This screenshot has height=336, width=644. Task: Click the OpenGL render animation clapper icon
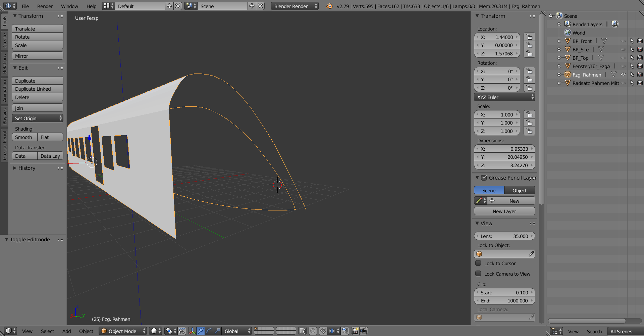(x=364, y=331)
